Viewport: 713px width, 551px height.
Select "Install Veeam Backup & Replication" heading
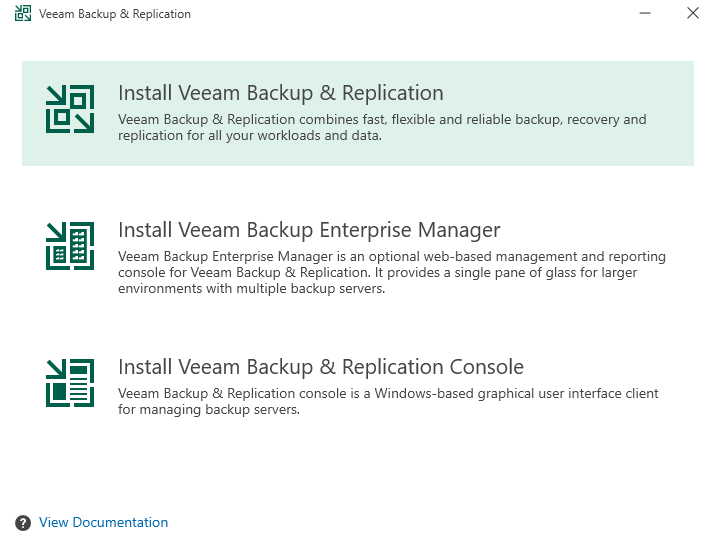pyautogui.click(x=280, y=93)
